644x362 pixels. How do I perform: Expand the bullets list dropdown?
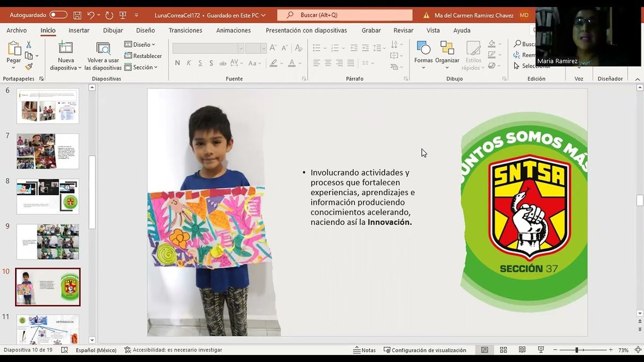[x=325, y=48]
